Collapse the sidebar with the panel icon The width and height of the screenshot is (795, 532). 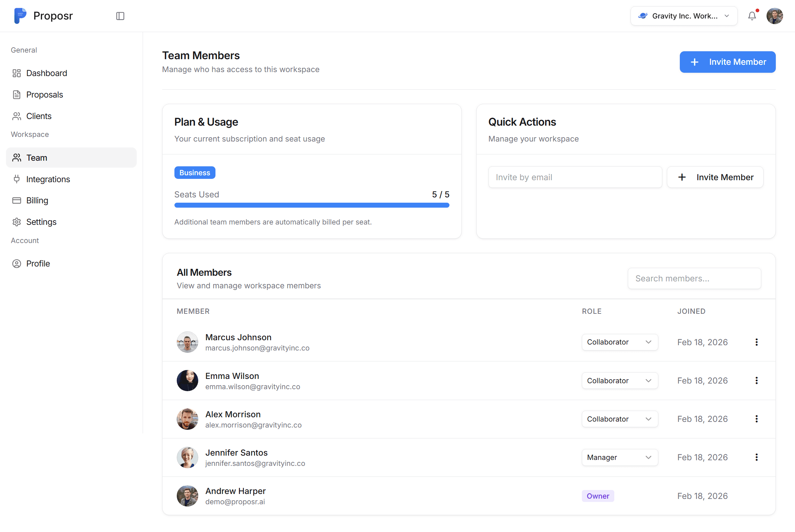click(120, 16)
